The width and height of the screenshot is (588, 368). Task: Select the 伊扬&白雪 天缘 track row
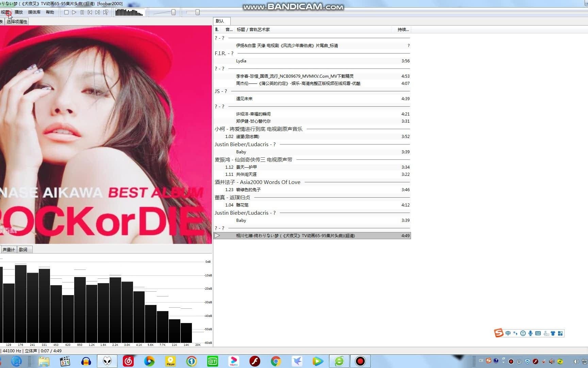coord(312,46)
